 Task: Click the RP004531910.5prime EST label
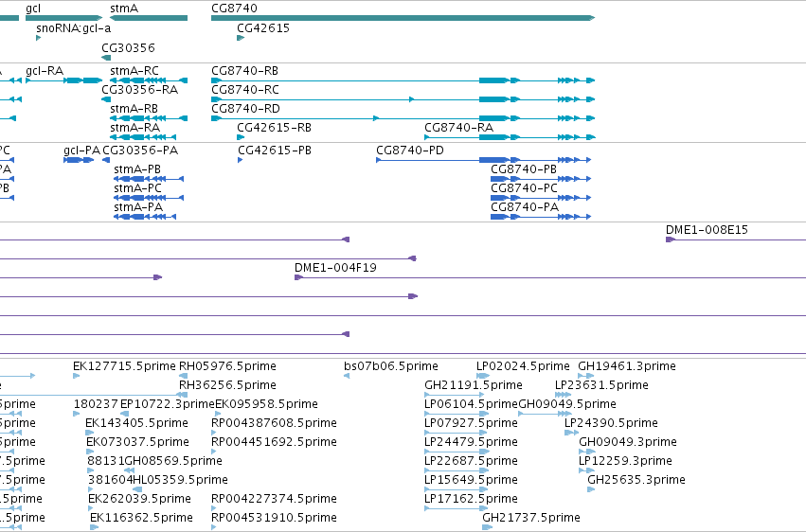point(274,518)
